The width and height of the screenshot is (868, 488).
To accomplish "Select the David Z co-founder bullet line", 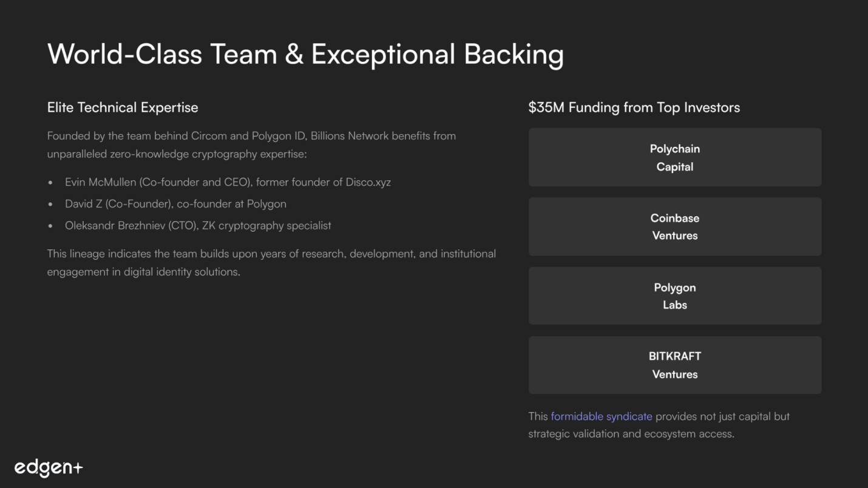I will (x=175, y=204).
